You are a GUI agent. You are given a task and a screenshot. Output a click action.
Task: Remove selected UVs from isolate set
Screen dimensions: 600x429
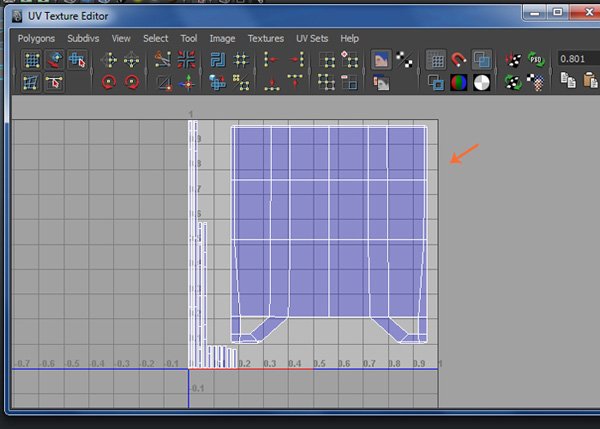coord(349,82)
